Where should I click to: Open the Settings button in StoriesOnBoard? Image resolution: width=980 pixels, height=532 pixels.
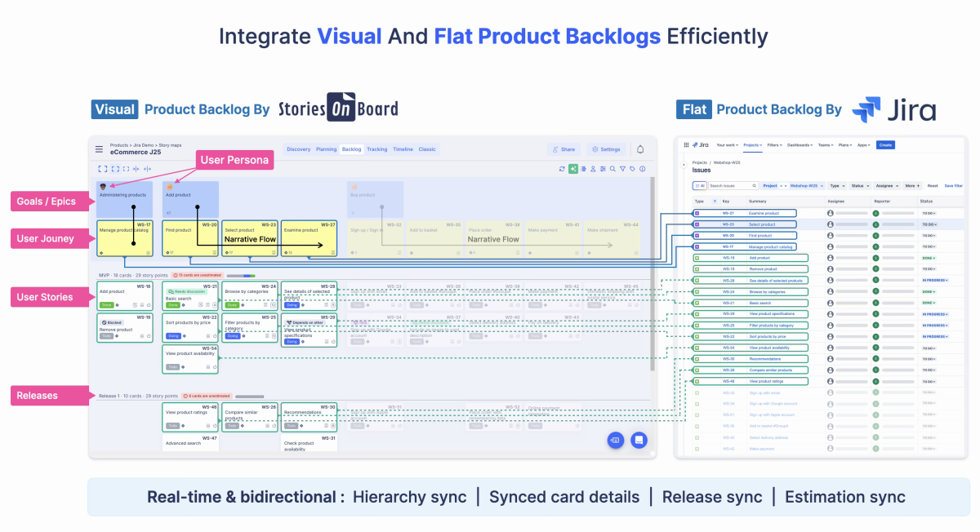[x=606, y=149]
